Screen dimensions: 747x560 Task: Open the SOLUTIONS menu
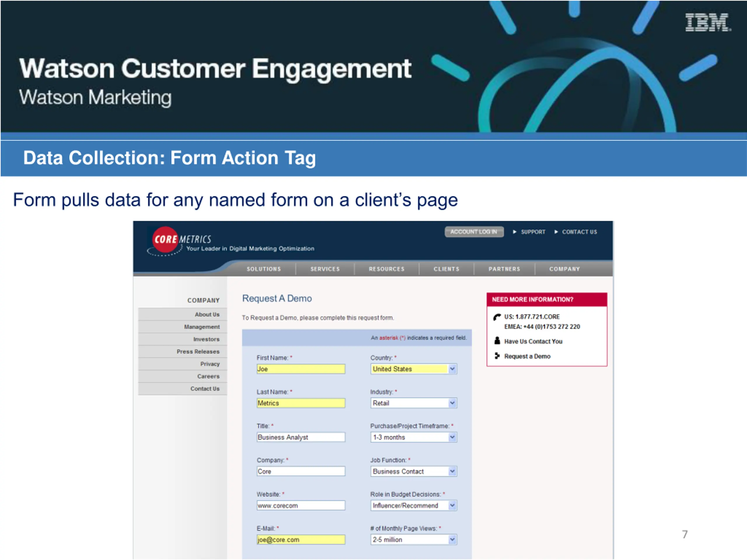click(x=264, y=269)
